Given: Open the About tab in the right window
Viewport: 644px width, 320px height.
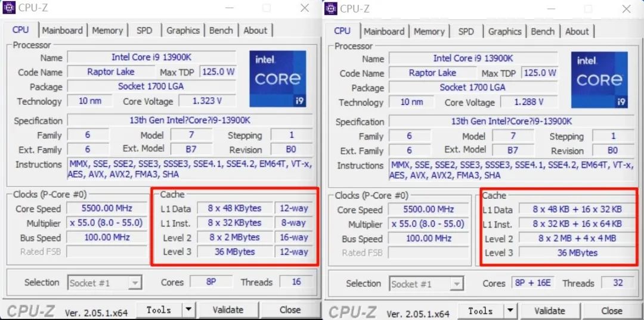Looking at the screenshot, I should coord(577,32).
